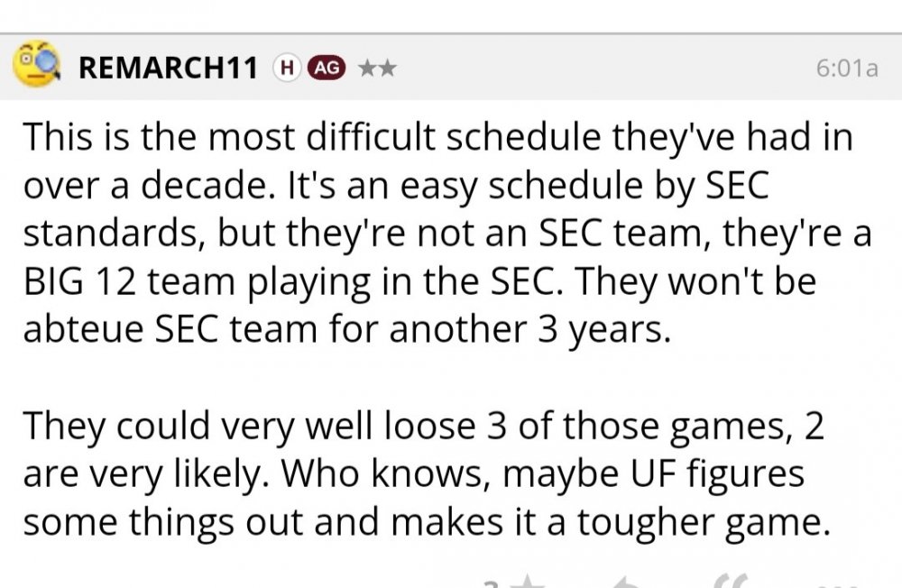The height and width of the screenshot is (588, 902).
Task: Click the reply arrow below the post
Action: click(625, 582)
